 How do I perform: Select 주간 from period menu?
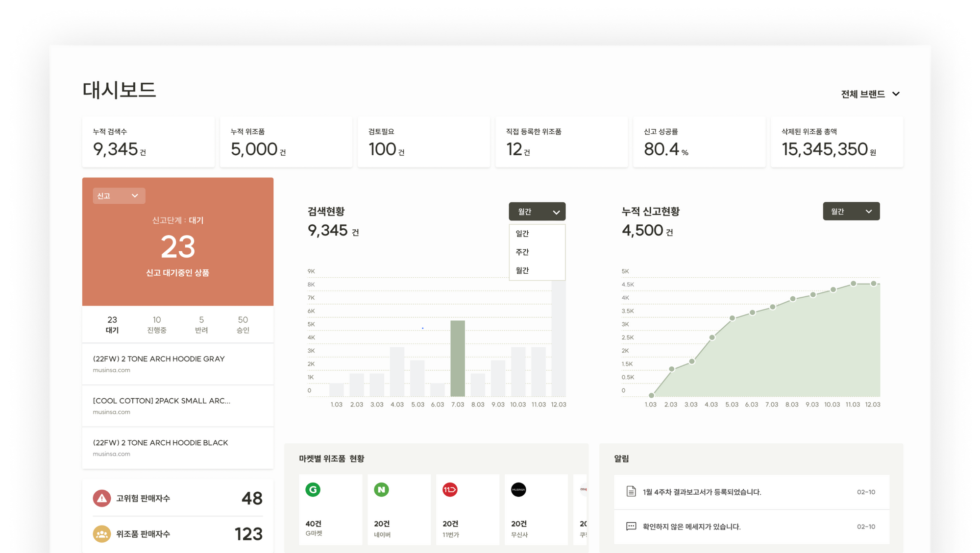coord(537,252)
